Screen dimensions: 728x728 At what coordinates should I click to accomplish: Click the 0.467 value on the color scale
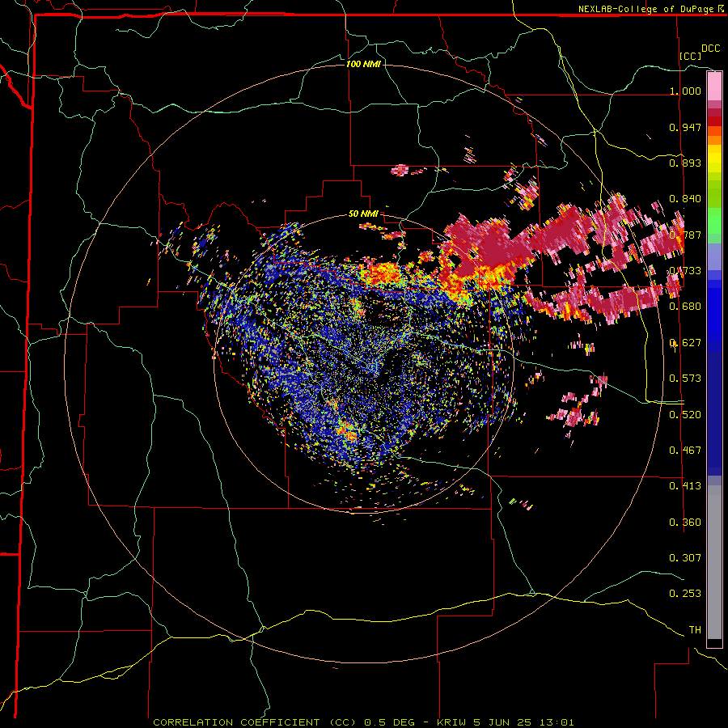[x=685, y=451]
